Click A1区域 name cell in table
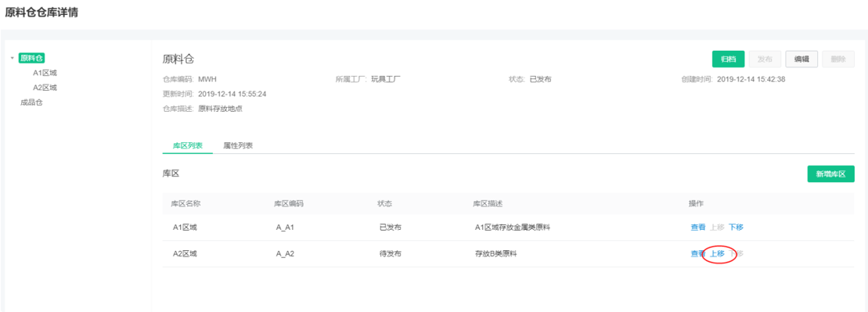The height and width of the screenshot is (312, 868). 185,227
